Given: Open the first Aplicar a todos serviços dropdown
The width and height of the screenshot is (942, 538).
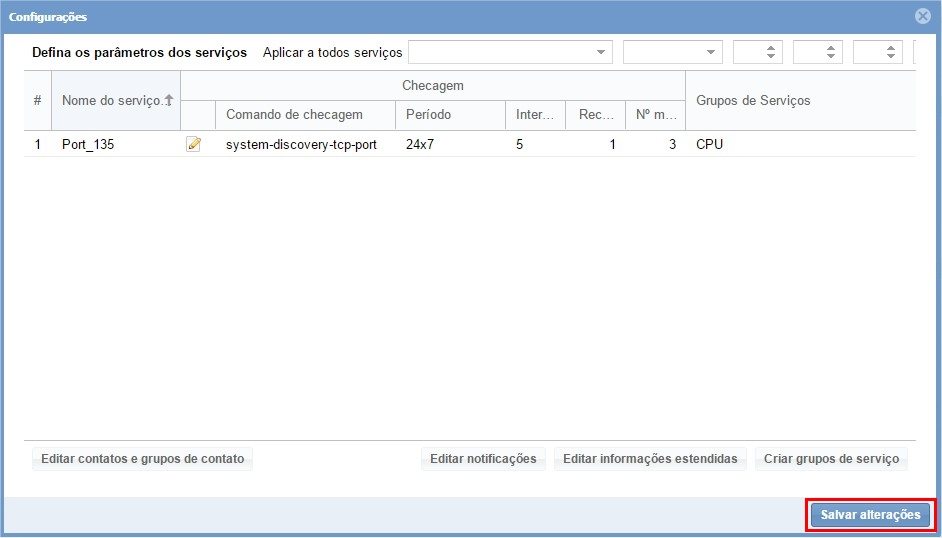Looking at the screenshot, I should tap(601, 52).
